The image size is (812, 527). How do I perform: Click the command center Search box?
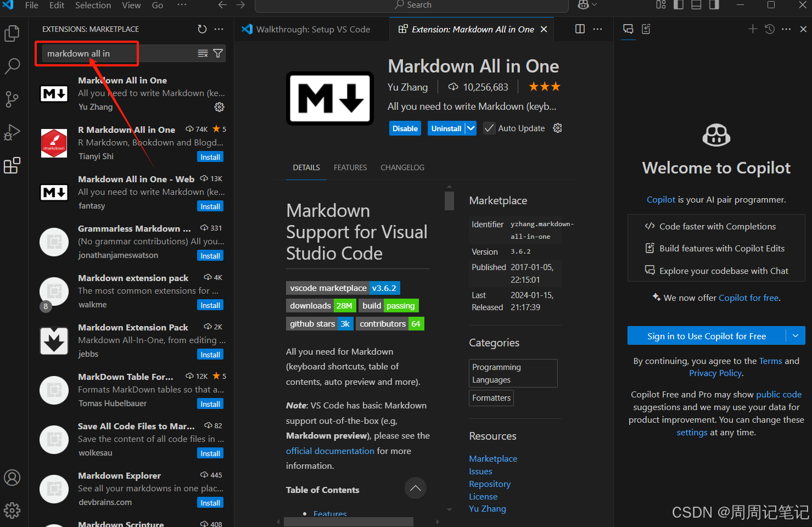(412, 5)
